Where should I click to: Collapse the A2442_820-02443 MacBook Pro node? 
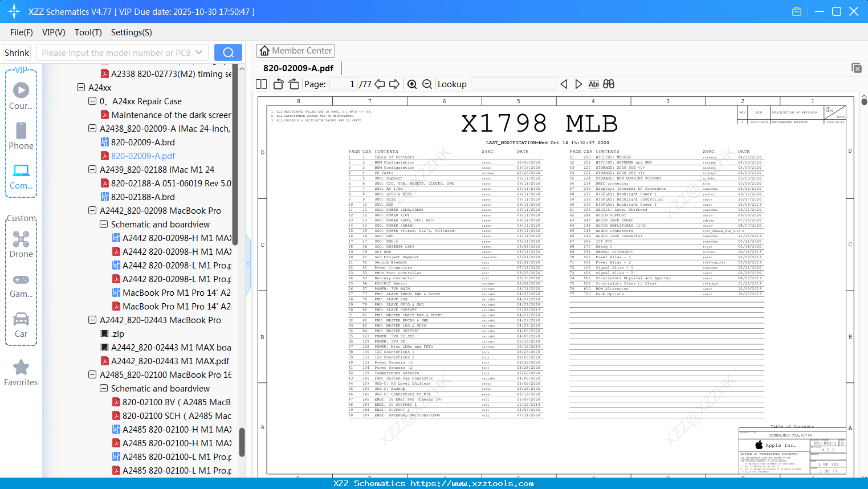pos(92,320)
